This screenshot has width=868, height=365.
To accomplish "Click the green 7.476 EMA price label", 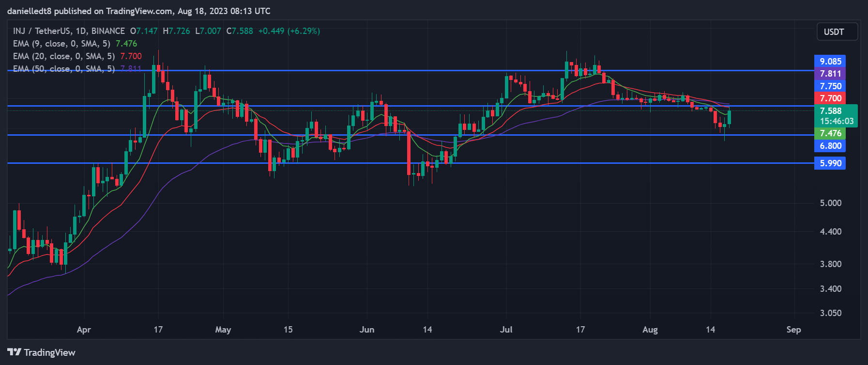I will tap(830, 133).
